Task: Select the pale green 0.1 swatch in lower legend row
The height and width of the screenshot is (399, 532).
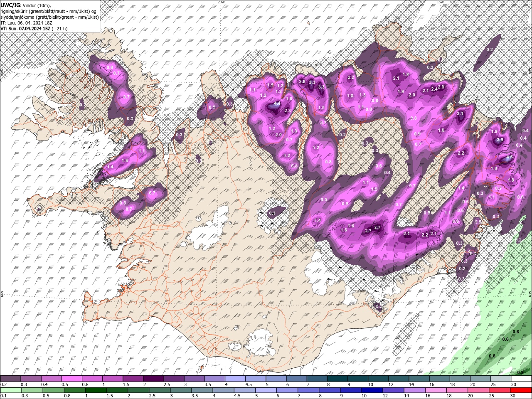Action: (10, 390)
